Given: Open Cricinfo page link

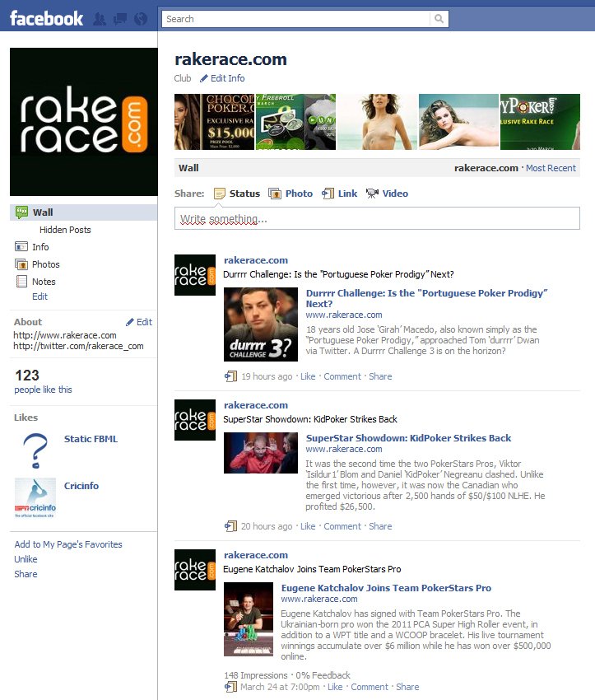Looking at the screenshot, I should click(81, 486).
